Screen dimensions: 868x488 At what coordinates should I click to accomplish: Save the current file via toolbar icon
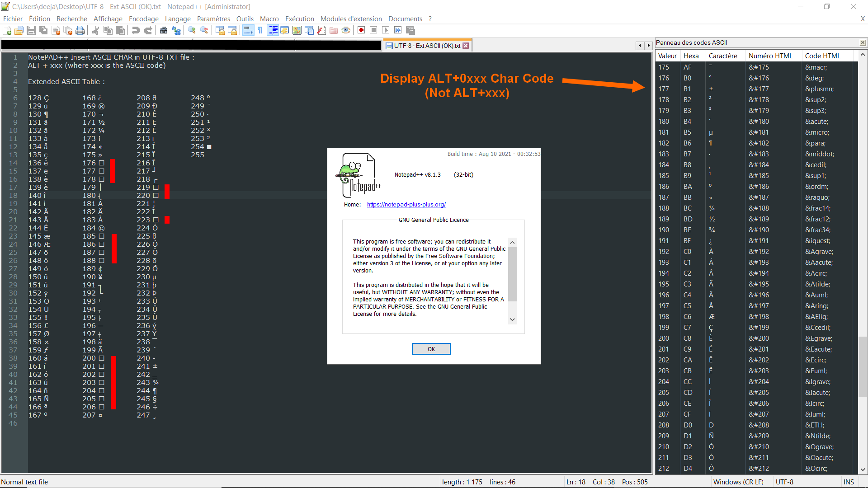point(31,30)
